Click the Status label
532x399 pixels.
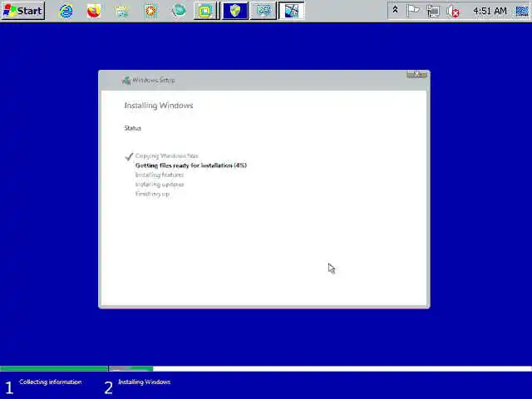click(132, 128)
